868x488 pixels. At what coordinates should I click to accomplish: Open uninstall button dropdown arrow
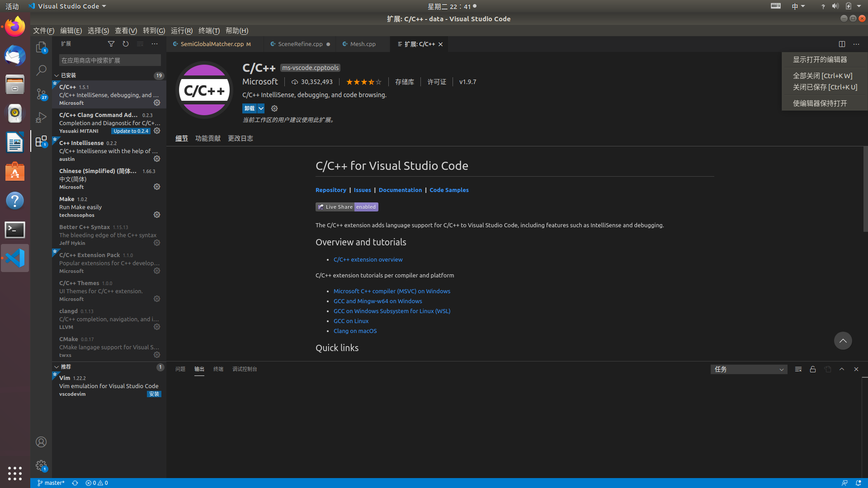coord(261,108)
